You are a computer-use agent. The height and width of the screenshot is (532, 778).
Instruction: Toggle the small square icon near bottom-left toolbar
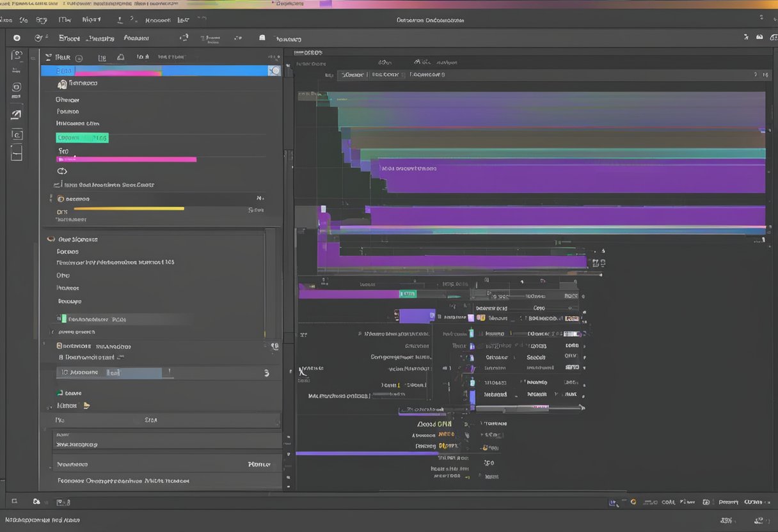coord(15,502)
